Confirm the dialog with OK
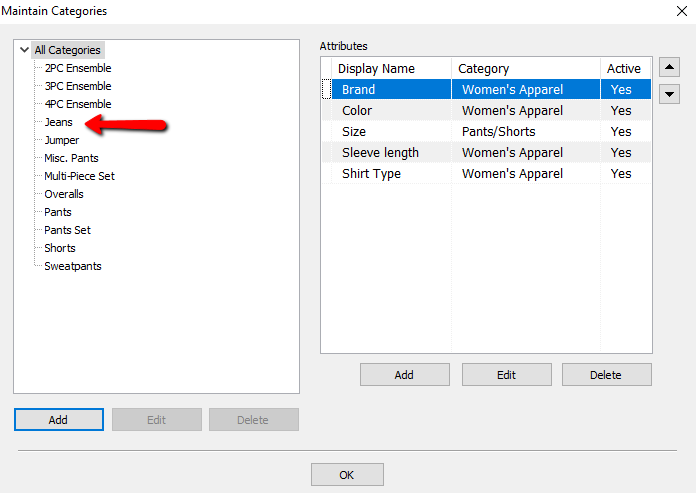This screenshot has width=696, height=493. tap(347, 475)
